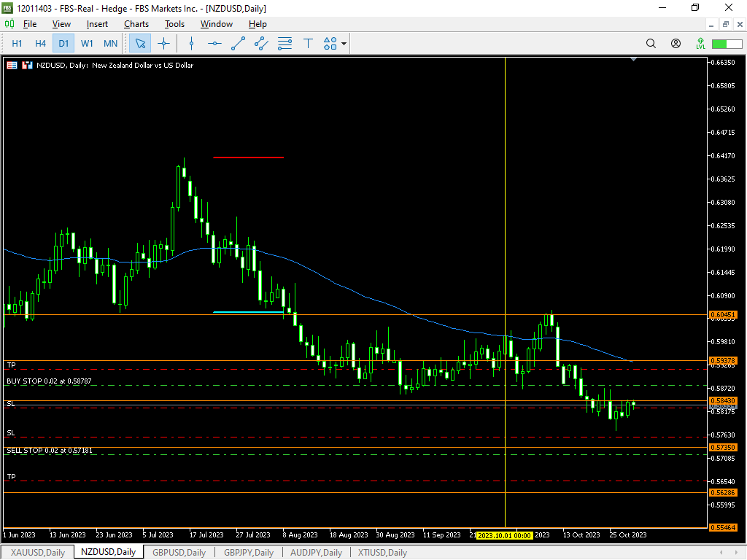Select the cursor arrow tool
747x560 pixels.
pyautogui.click(x=140, y=44)
